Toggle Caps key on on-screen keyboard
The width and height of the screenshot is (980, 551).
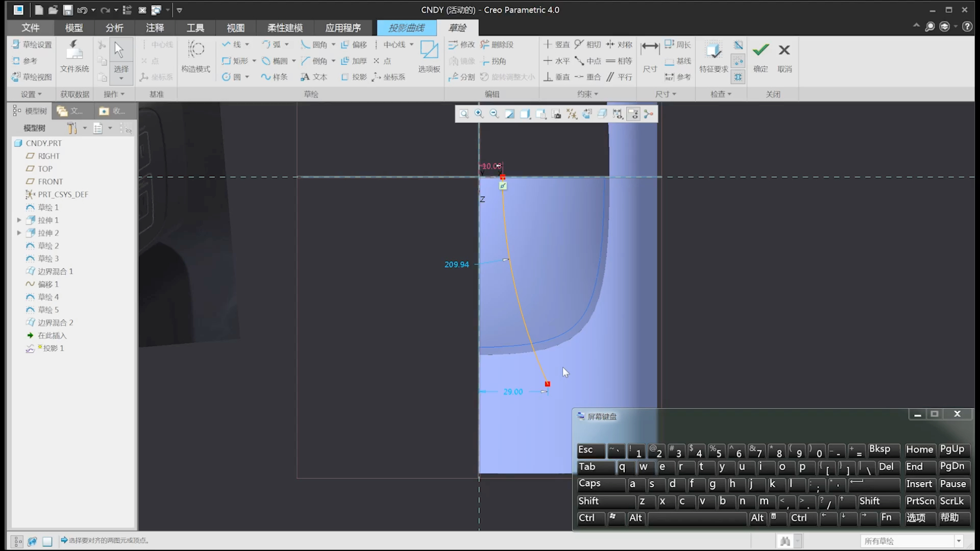pyautogui.click(x=600, y=484)
